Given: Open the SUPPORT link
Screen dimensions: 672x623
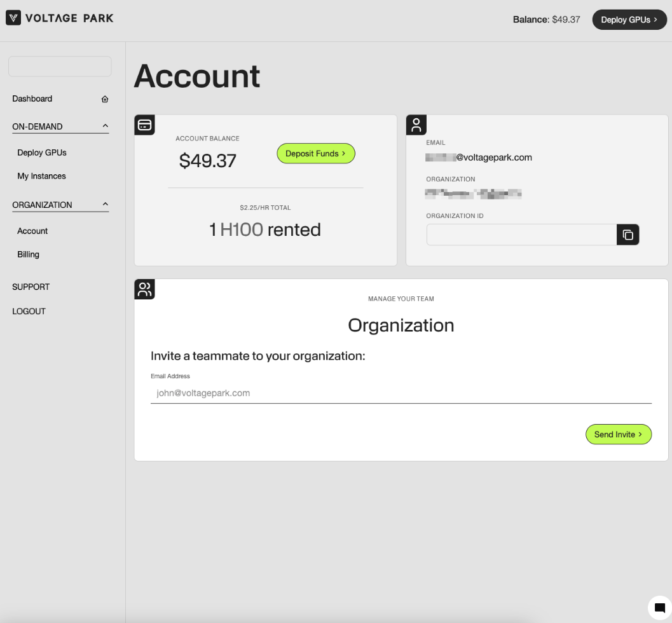Looking at the screenshot, I should [31, 287].
